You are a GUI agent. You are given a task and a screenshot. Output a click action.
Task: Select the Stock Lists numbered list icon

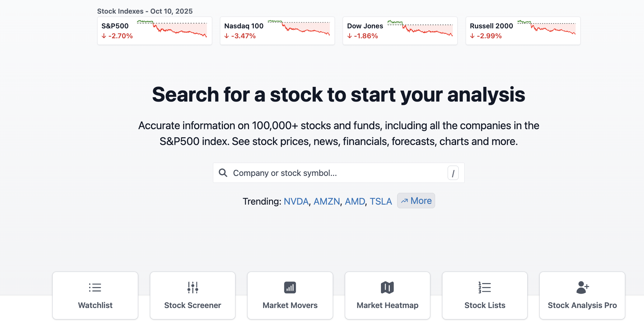tap(484, 287)
